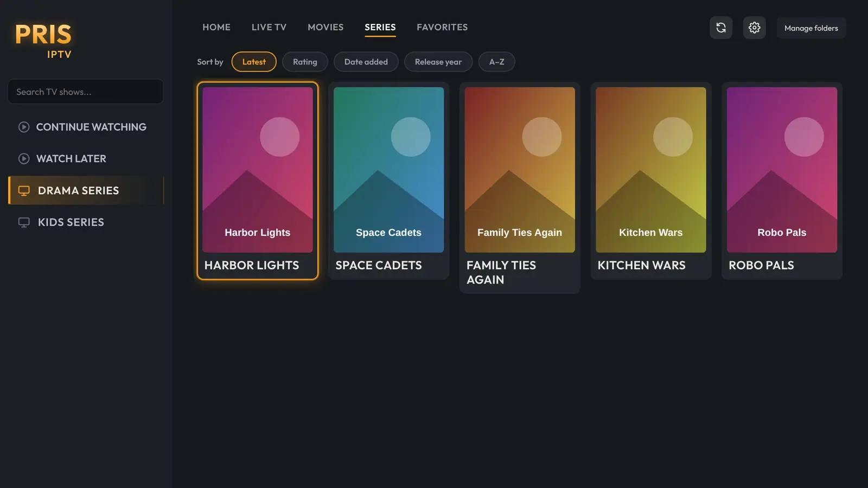The image size is (868, 488).
Task: Click the Drama Series monitor icon
Action: [24, 191]
